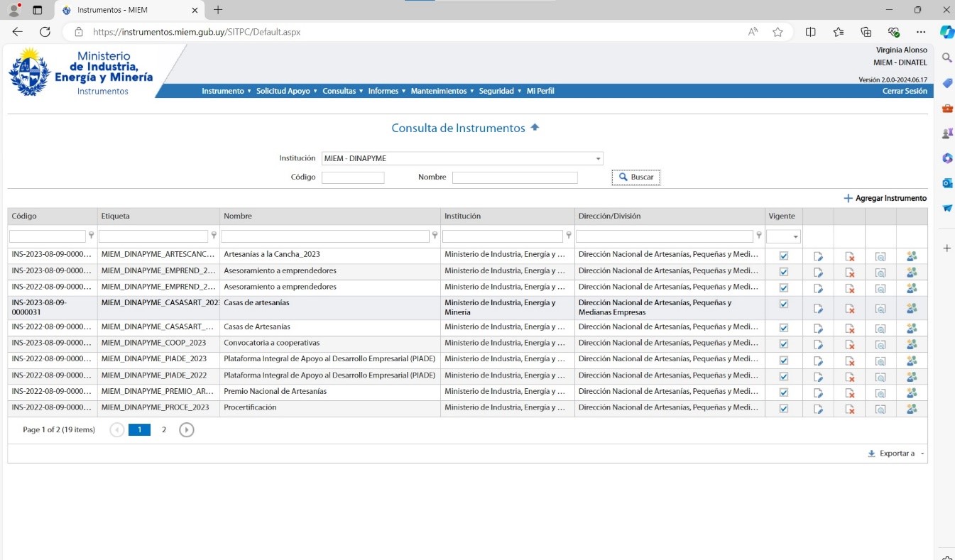
Task: Delete the Procertificación instrument
Action: [849, 409]
